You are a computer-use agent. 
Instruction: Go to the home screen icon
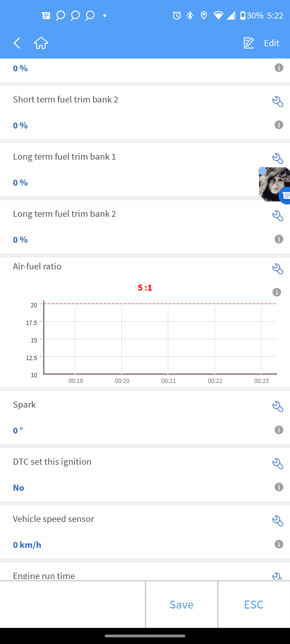[x=41, y=43]
